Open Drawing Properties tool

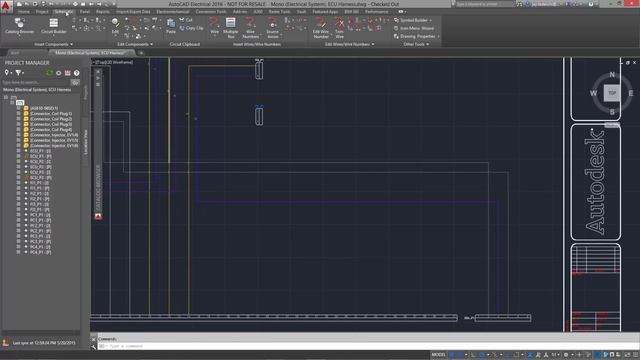click(x=414, y=36)
